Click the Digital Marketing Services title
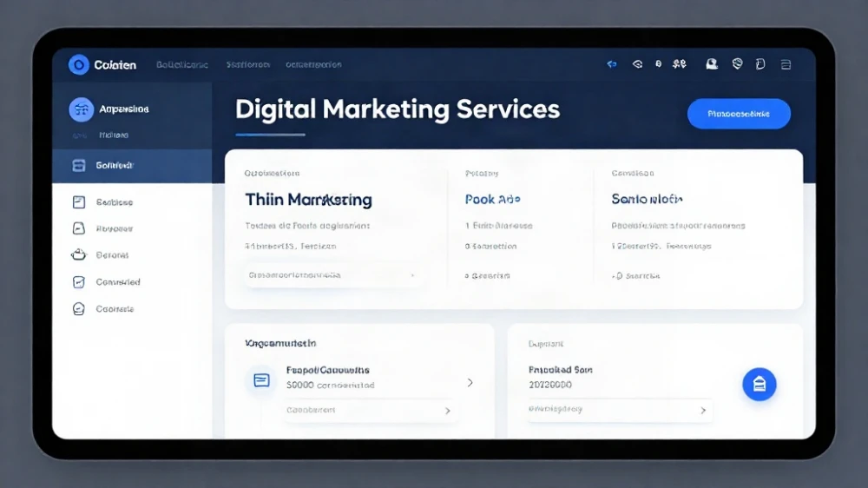868x488 pixels. 398,109
